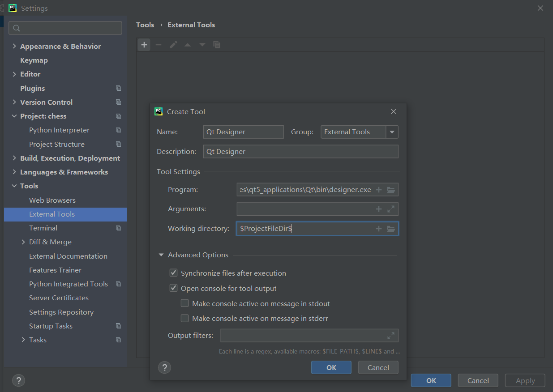This screenshot has width=553, height=392.
Task: Click the duplicate tool icon on the toolbar
Action: click(x=217, y=44)
